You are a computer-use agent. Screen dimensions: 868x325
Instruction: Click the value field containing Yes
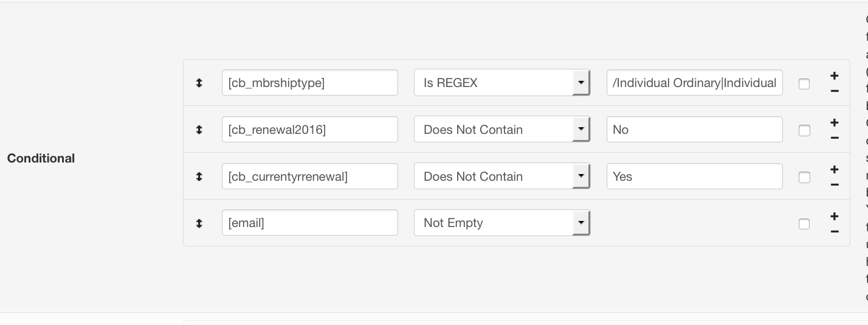pyautogui.click(x=695, y=176)
